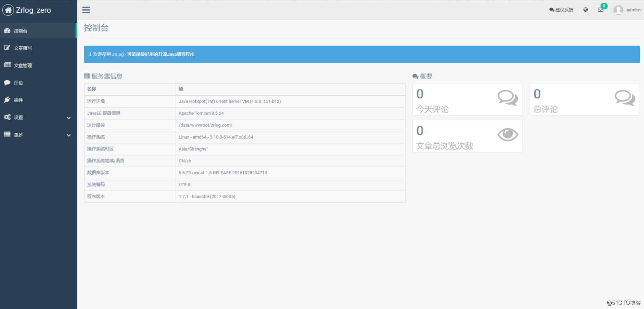The height and width of the screenshot is (309, 644).
Task: Click the blue ZrLog welcome banner
Action: pos(362,54)
